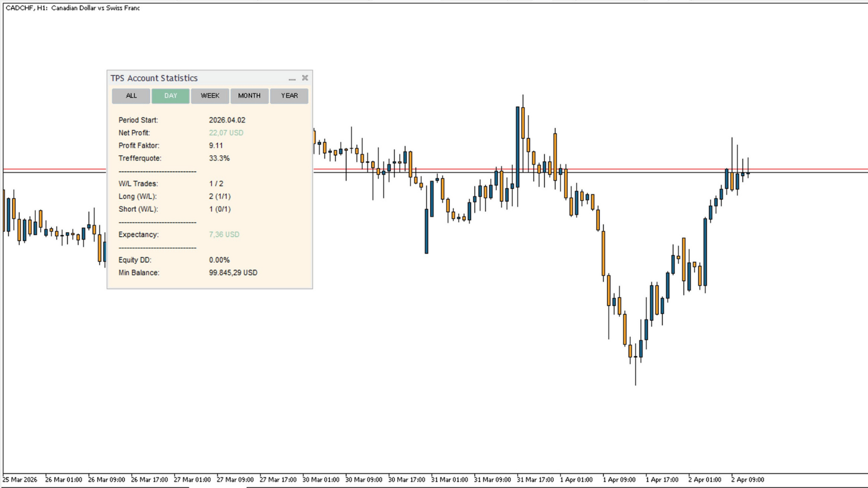Click the 2 Apr 09:00 time axis label
This screenshot has height=488, width=868.
click(x=748, y=480)
